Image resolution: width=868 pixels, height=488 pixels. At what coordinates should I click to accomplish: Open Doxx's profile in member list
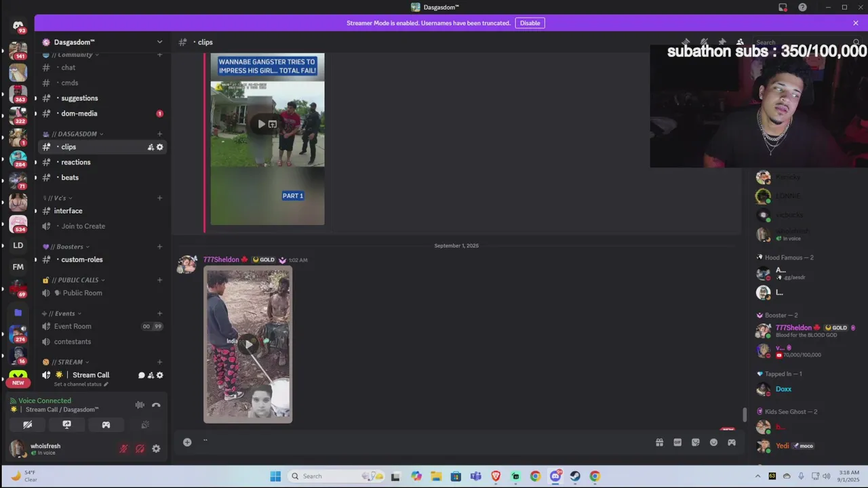pos(783,389)
